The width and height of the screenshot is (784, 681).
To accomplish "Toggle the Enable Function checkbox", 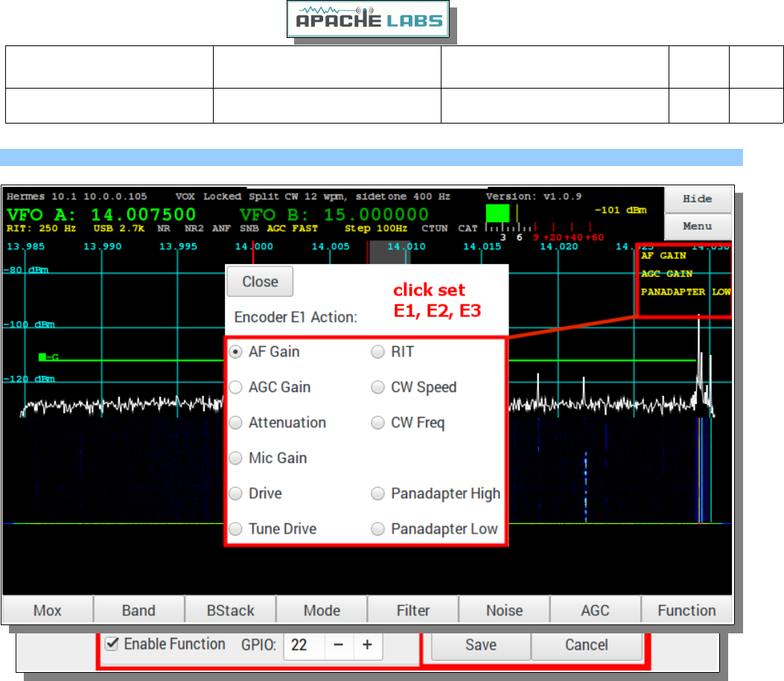I will tap(112, 644).
